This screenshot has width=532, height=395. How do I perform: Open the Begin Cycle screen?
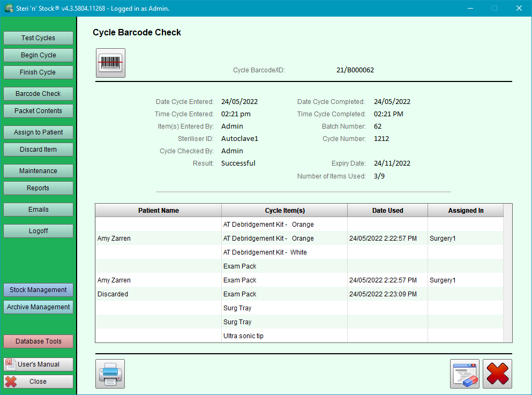point(39,55)
